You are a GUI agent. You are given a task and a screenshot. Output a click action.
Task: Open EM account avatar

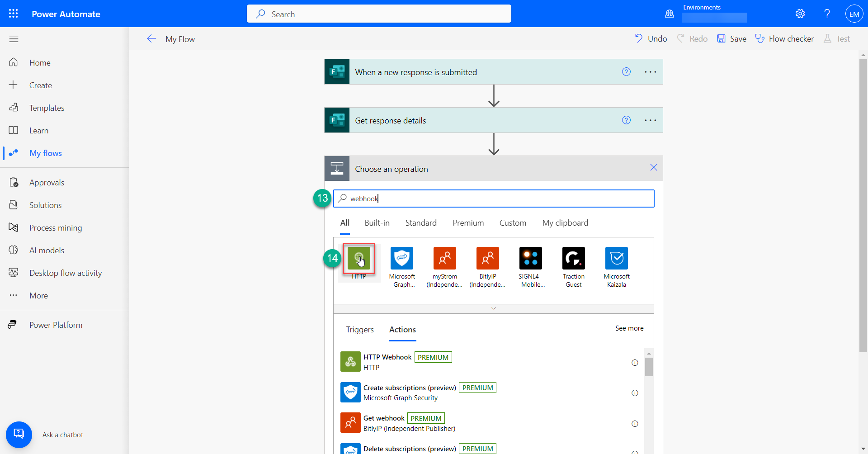[x=854, y=14]
